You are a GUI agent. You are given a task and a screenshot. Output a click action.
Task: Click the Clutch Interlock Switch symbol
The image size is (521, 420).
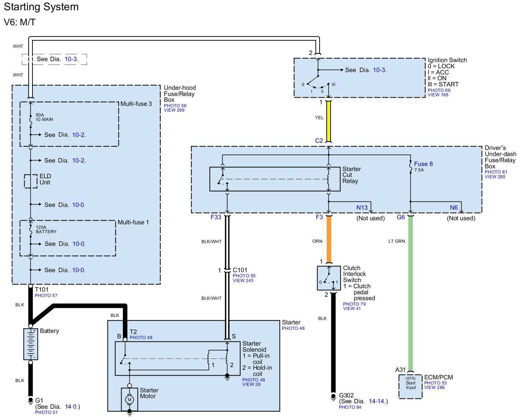point(329,278)
